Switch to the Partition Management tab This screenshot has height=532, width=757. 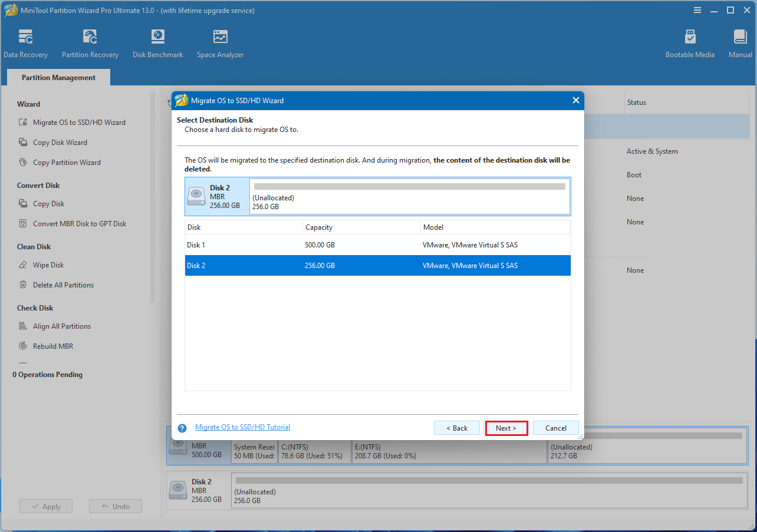point(58,77)
